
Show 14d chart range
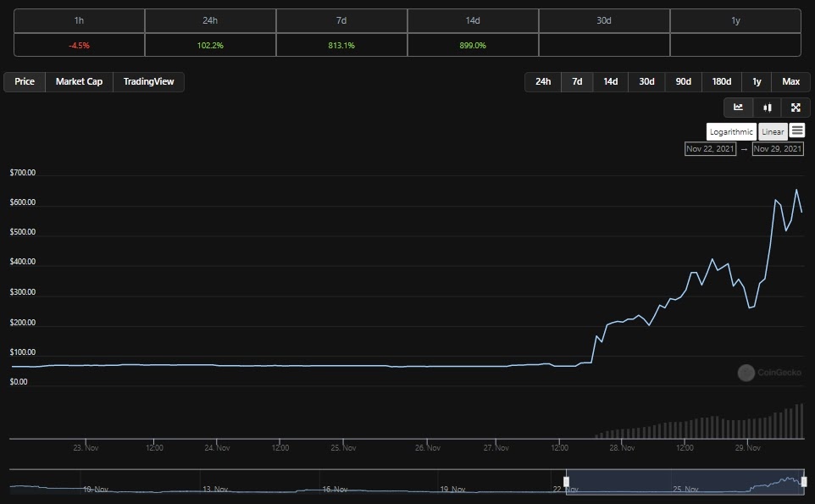click(610, 82)
